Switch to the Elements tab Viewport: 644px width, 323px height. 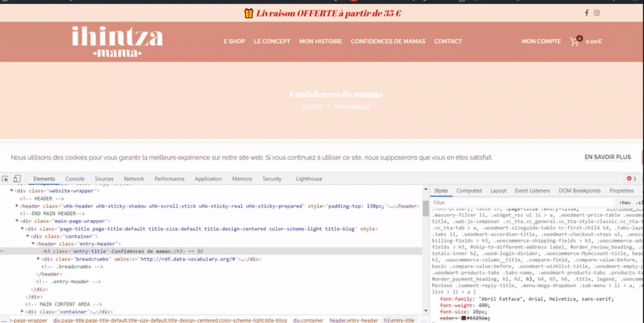click(x=44, y=179)
